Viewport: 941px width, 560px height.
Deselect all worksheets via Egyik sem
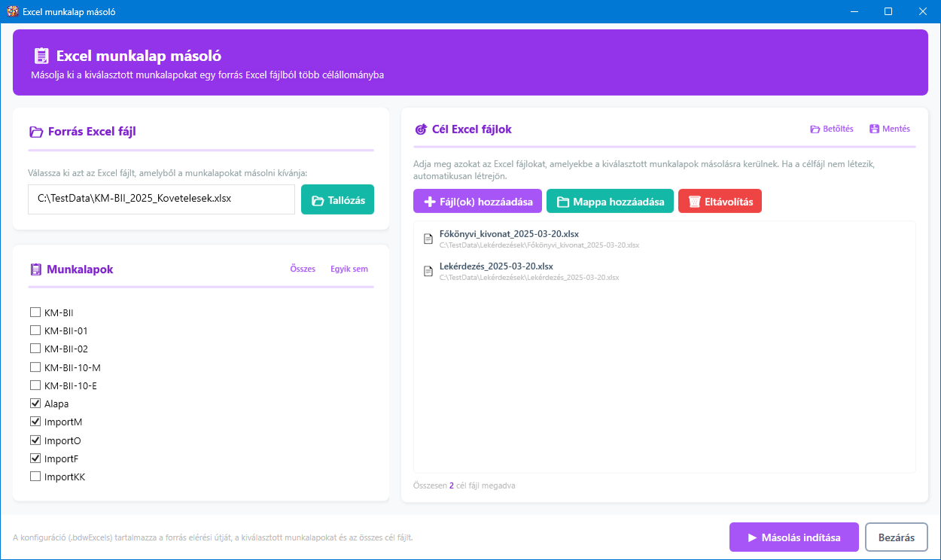[x=349, y=269]
